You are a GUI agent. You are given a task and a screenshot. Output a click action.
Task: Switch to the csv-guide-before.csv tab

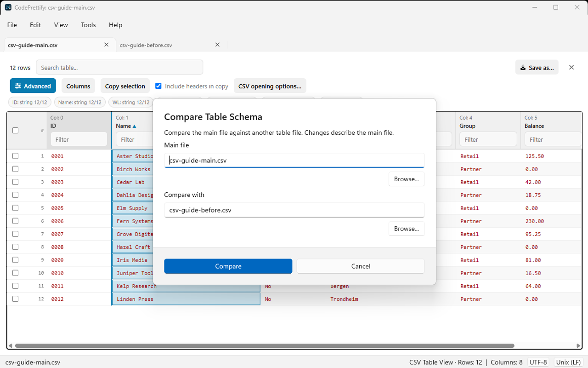171,45
